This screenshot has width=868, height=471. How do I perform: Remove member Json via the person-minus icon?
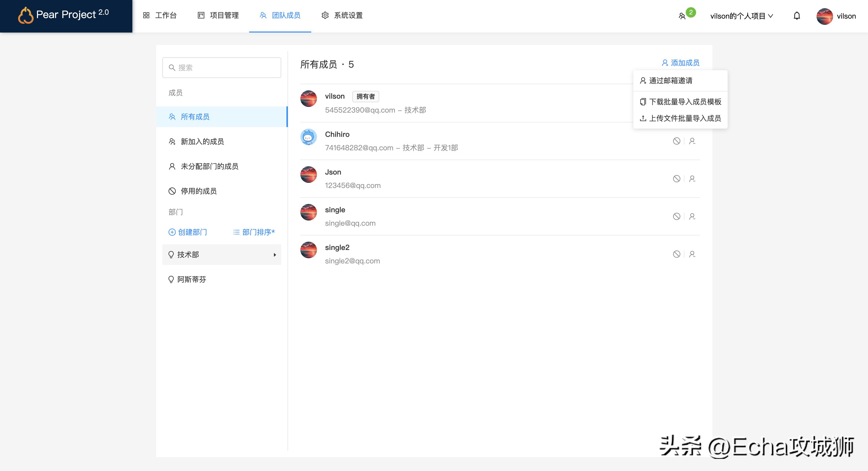pyautogui.click(x=692, y=179)
